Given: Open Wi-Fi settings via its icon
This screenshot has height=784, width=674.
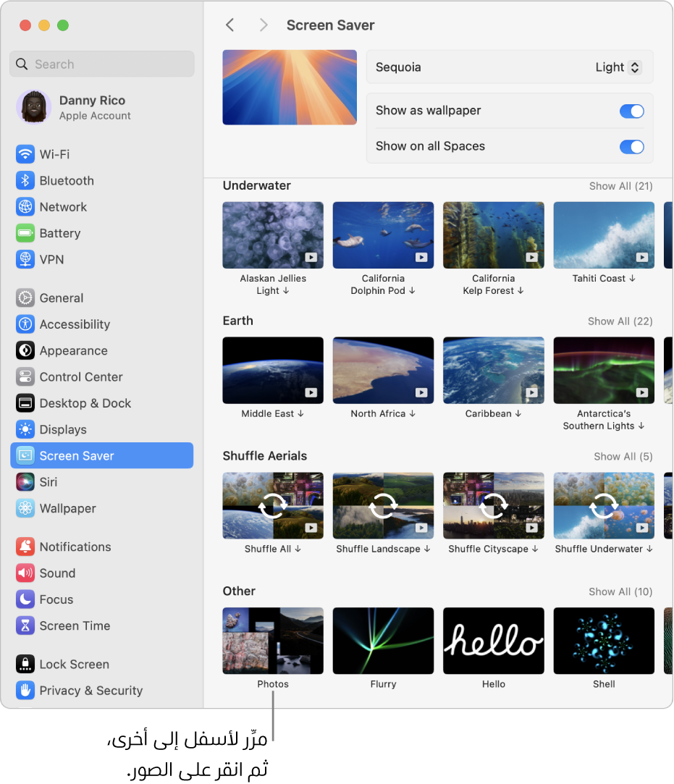Looking at the screenshot, I should point(25,154).
